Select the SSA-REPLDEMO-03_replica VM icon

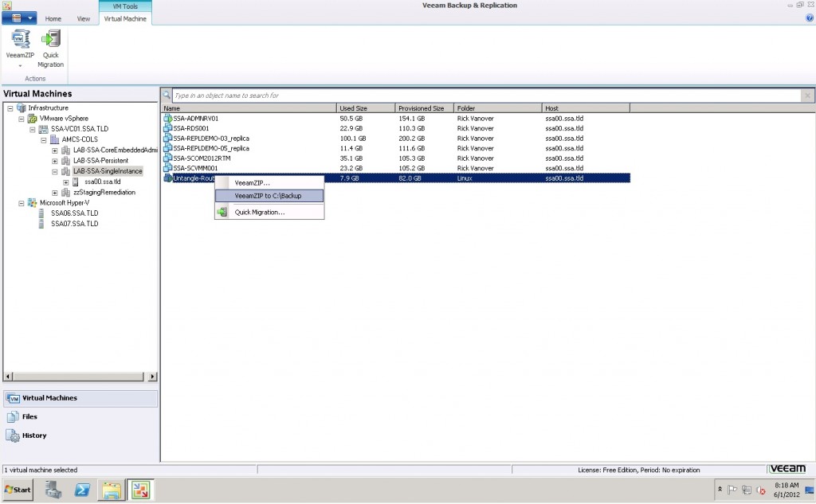(x=167, y=138)
